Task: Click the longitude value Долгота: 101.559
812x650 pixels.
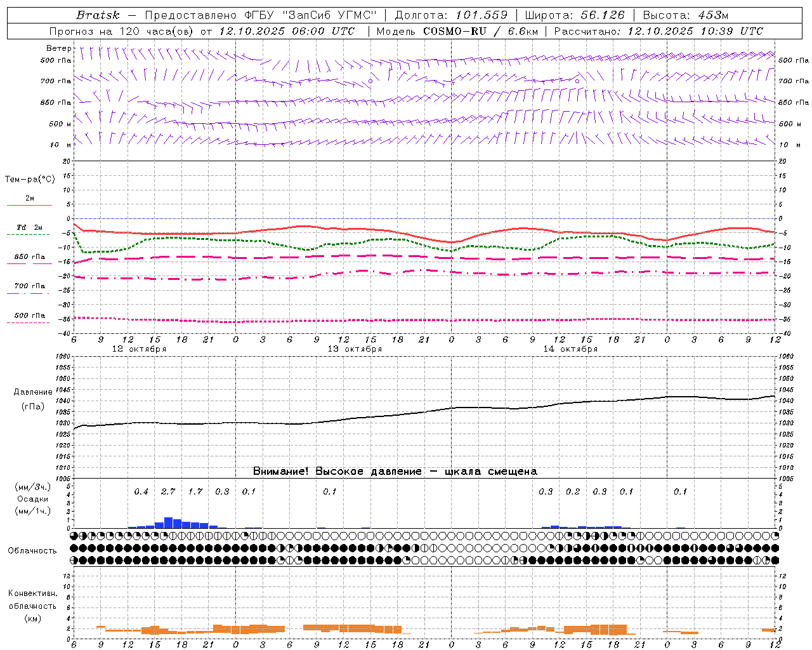Action: (x=451, y=15)
